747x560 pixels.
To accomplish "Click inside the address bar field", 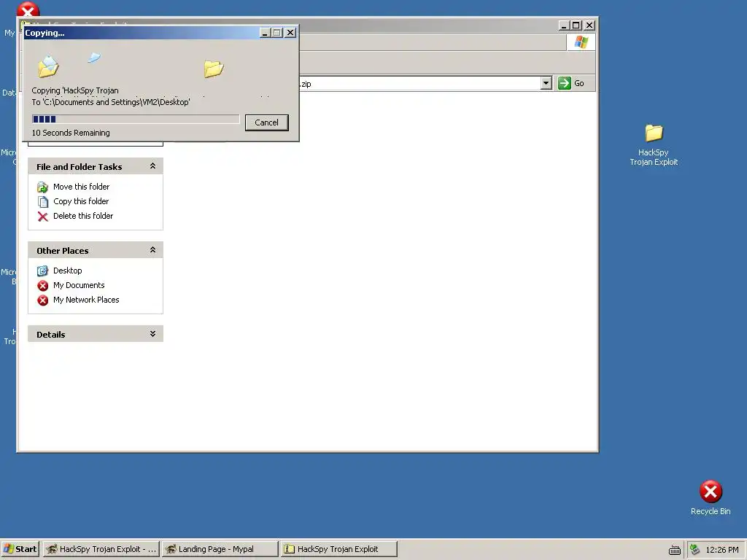I will point(419,83).
